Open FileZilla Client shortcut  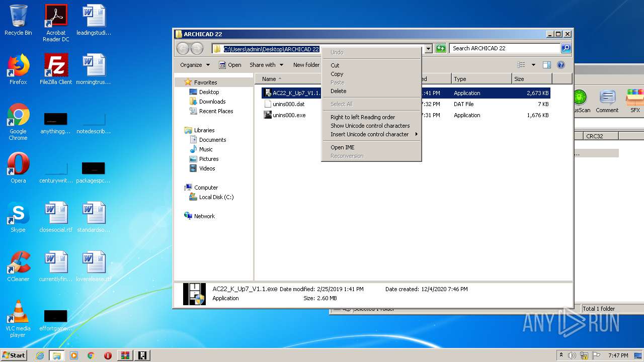click(56, 69)
